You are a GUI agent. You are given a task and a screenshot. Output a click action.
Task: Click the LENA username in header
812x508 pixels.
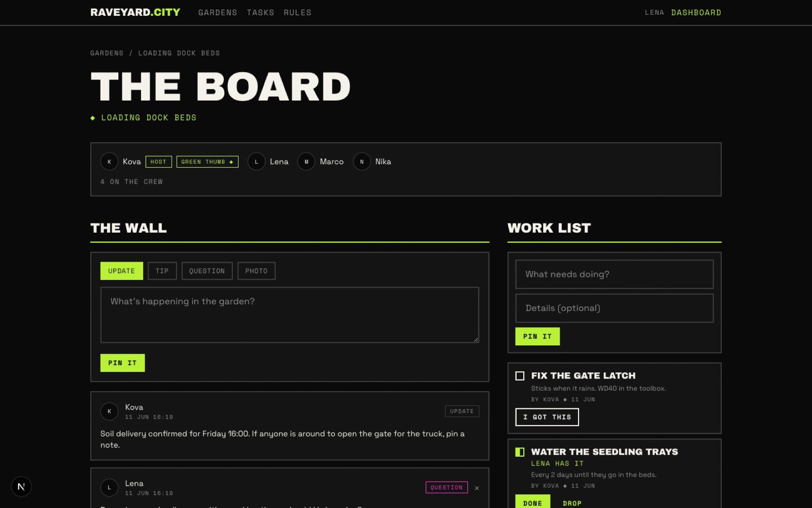[x=654, y=13]
